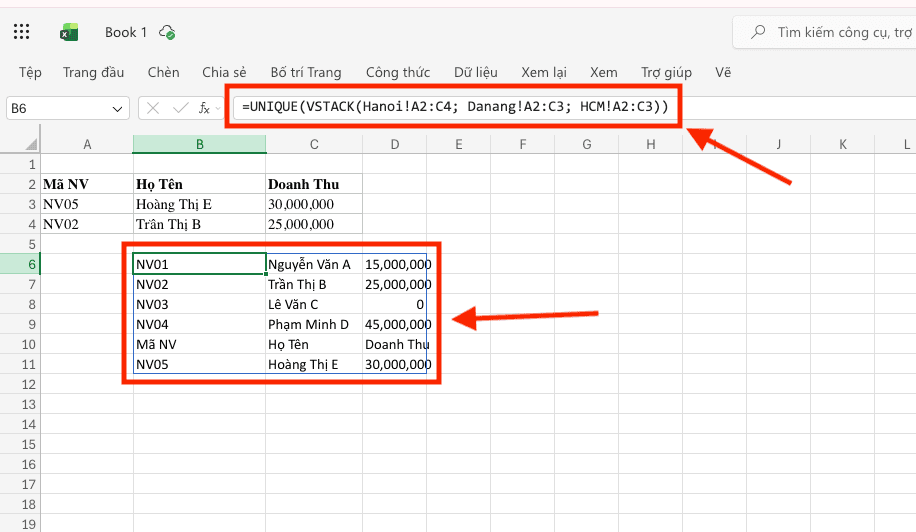This screenshot has width=916, height=532.
Task: Click inside the formula bar text
Action: [455, 107]
